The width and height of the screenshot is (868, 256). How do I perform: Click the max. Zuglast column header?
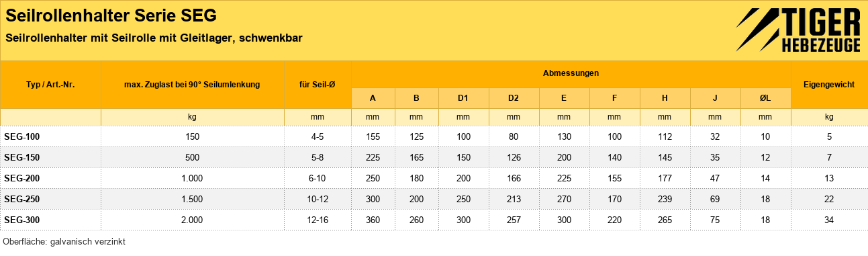[193, 85]
